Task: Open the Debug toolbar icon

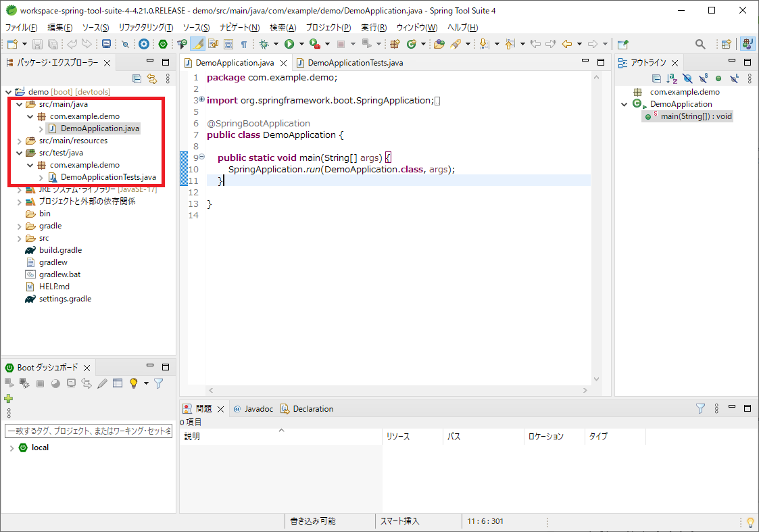Action: click(x=263, y=44)
